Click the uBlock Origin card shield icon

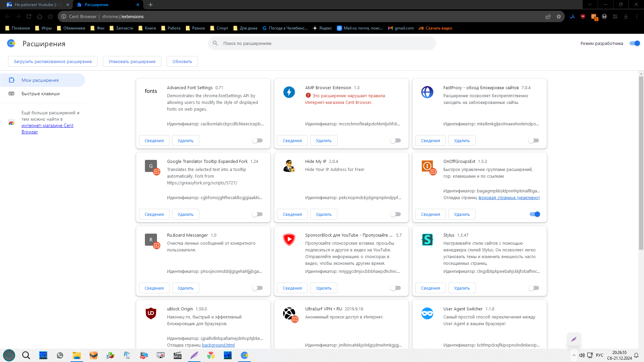point(151,313)
